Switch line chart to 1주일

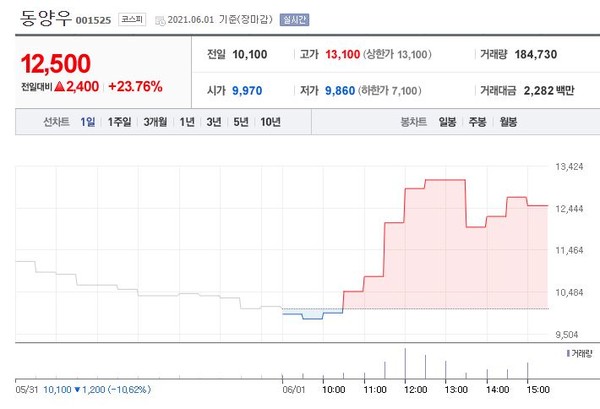(x=119, y=122)
